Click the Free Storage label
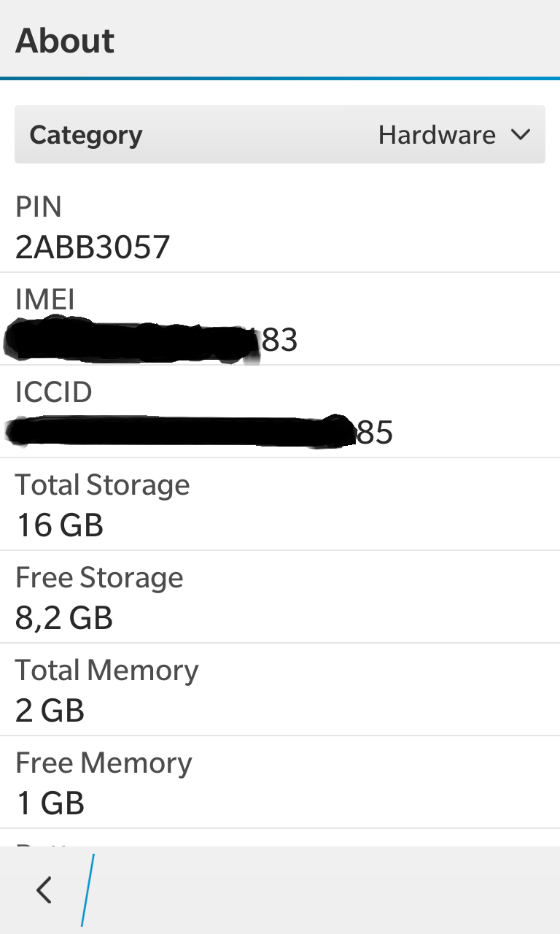 pos(99,578)
